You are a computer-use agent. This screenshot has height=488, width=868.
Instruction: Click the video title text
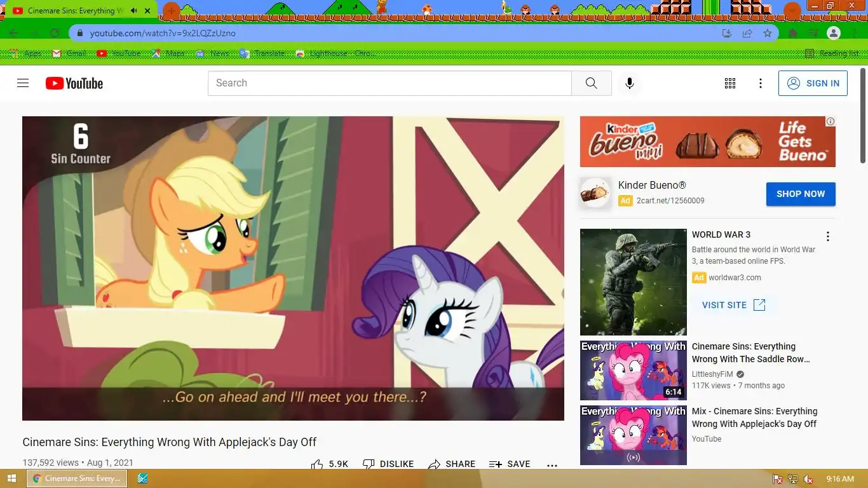click(169, 442)
